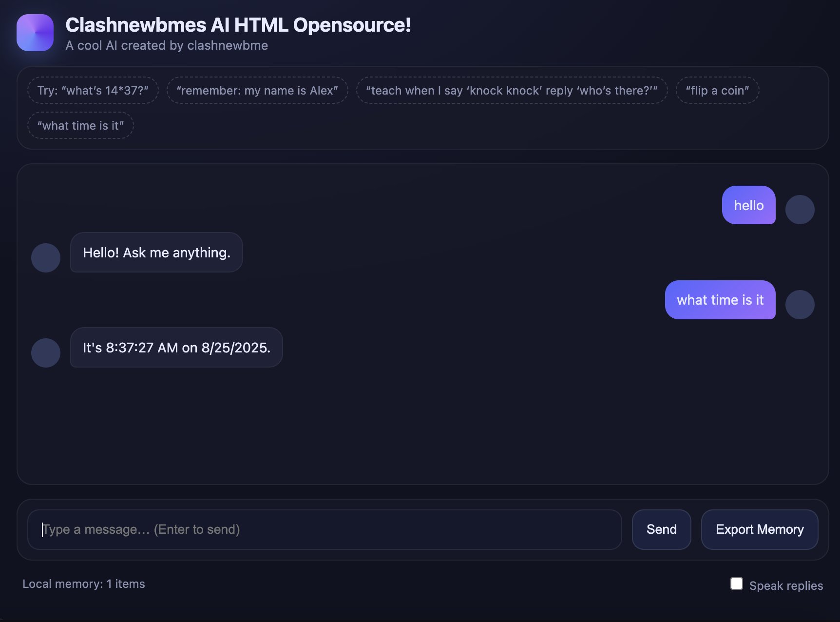The image size is (840, 622).
Task: Click the 'hello' user message bubble
Action: point(748,205)
